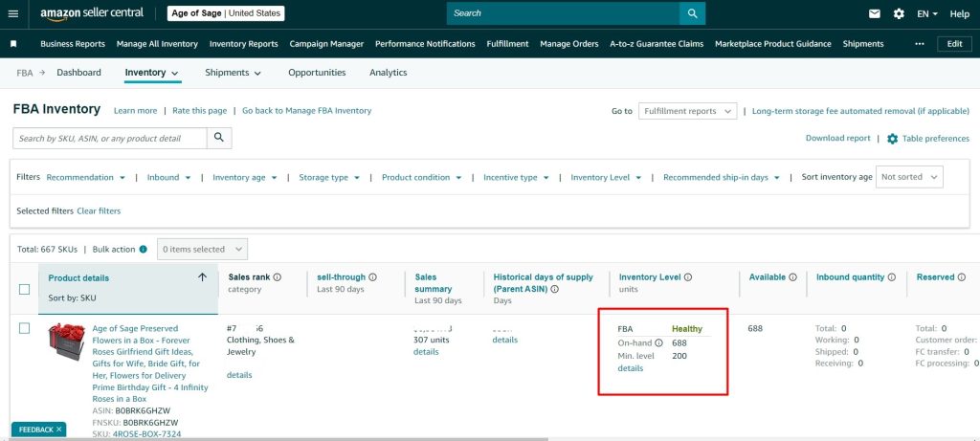
Task: Click Go back to Manage FBA Inventory link
Action: [x=307, y=111]
